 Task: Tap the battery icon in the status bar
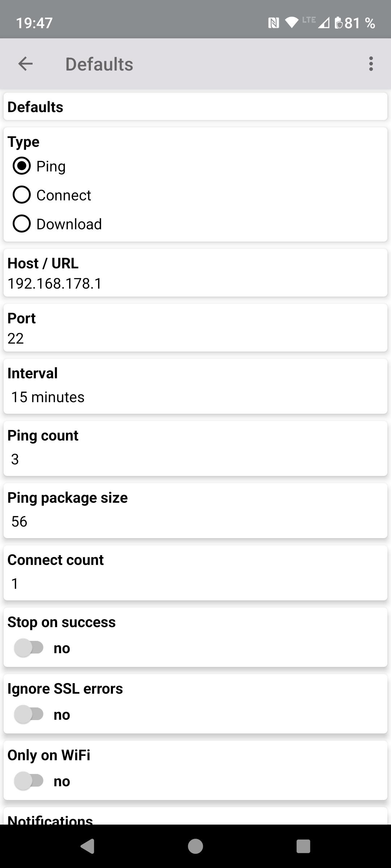pos(339,23)
